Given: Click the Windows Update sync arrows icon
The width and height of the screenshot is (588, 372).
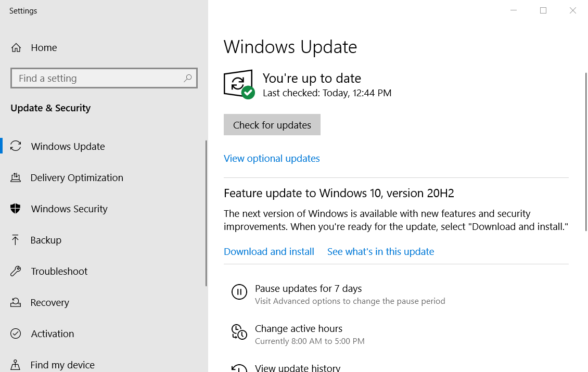Looking at the screenshot, I should point(16,146).
